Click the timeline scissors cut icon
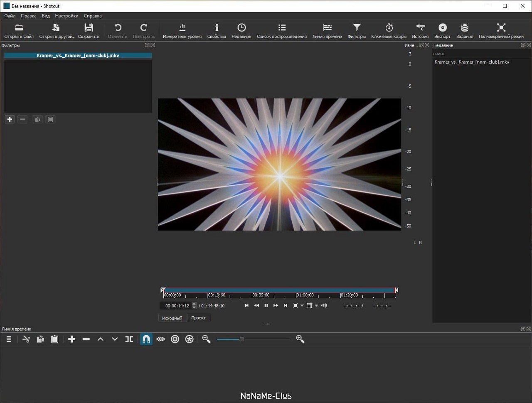The height and width of the screenshot is (403, 532). tap(26, 339)
